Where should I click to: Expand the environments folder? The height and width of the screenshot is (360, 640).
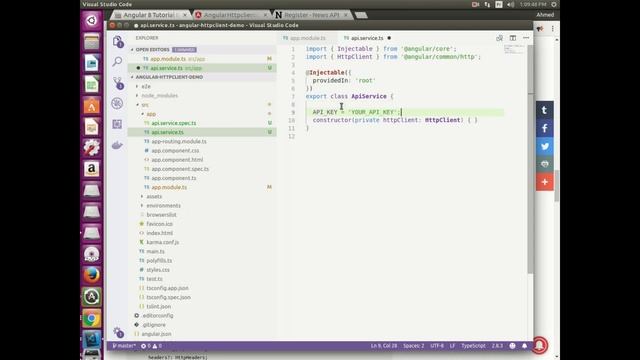[x=163, y=205]
